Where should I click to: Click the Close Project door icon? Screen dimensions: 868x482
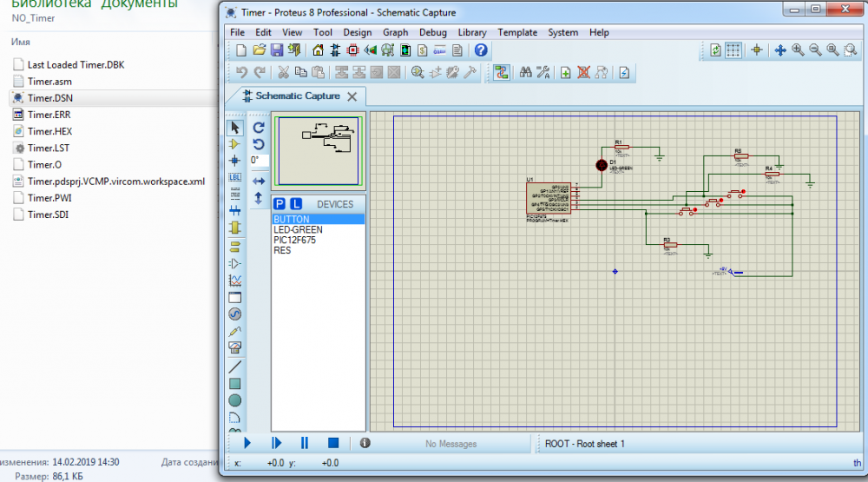[x=294, y=50]
